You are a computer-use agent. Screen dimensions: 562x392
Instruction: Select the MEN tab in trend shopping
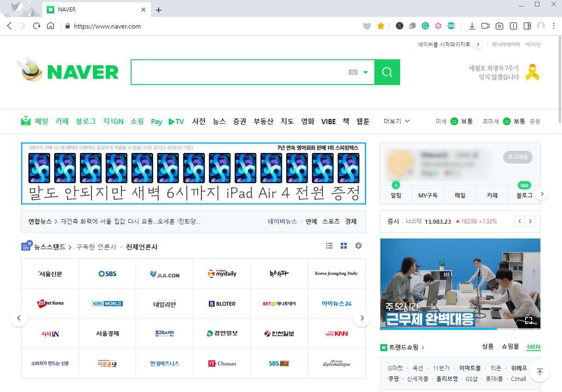[x=534, y=347]
